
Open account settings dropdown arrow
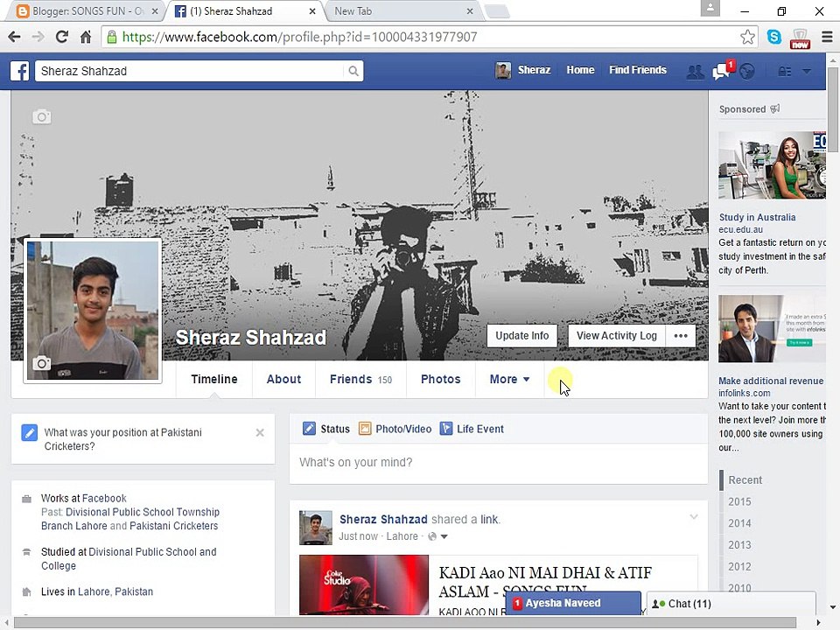[806, 71]
